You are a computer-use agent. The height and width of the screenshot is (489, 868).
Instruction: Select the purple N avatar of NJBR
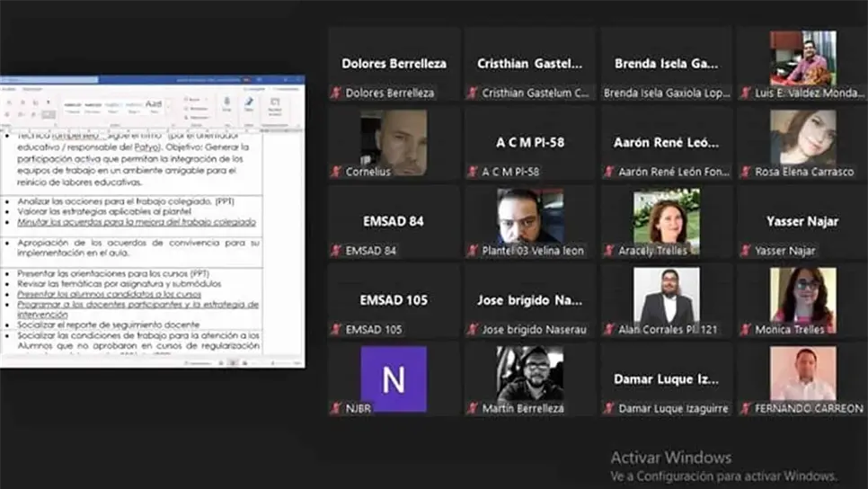394,379
